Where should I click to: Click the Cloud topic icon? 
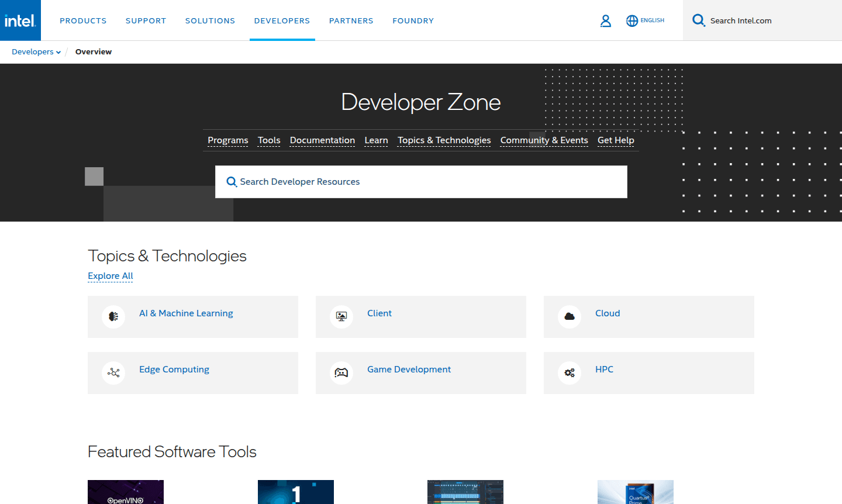pos(570,316)
